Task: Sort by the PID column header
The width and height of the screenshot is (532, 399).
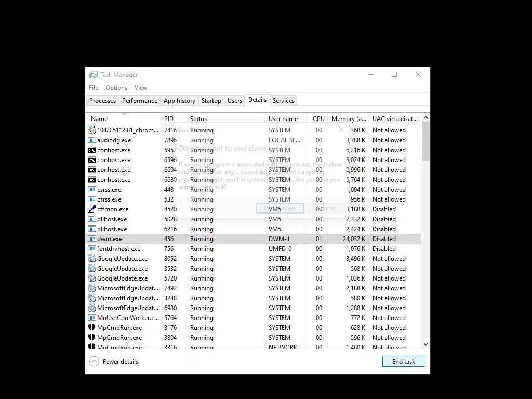Action: coord(174,119)
